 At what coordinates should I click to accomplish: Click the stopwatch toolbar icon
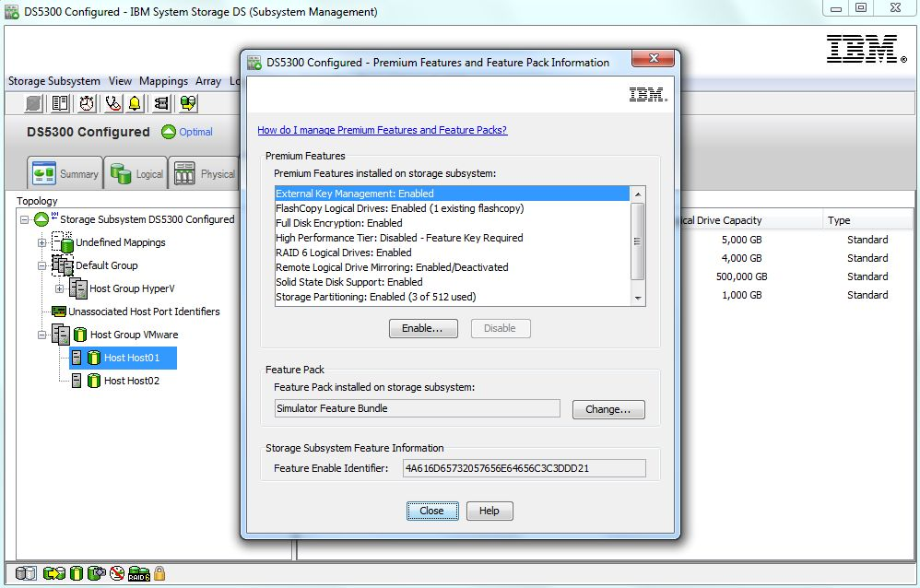[87, 104]
